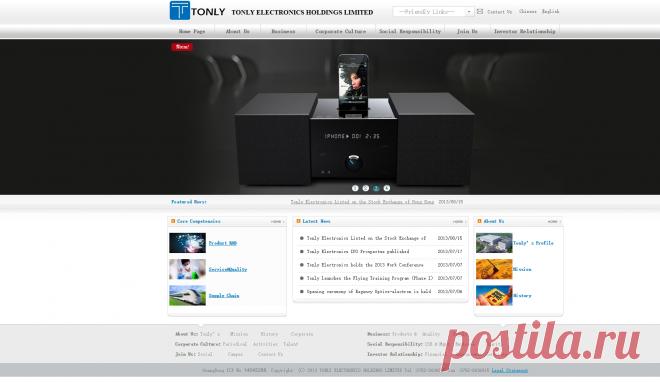
Task: Open the Friendly Links dropdown
Action: [433, 12]
